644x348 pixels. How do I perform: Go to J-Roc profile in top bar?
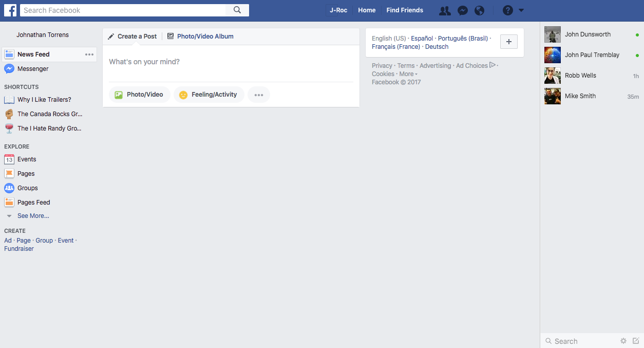[338, 10]
